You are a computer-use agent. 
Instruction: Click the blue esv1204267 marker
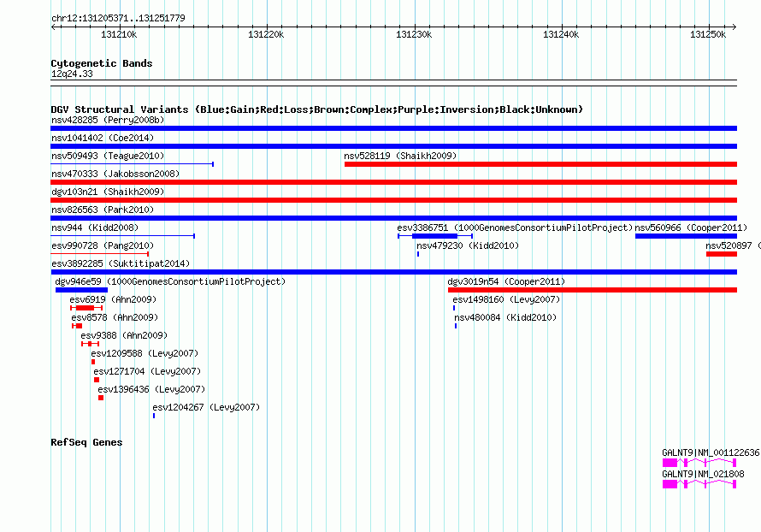(x=154, y=416)
